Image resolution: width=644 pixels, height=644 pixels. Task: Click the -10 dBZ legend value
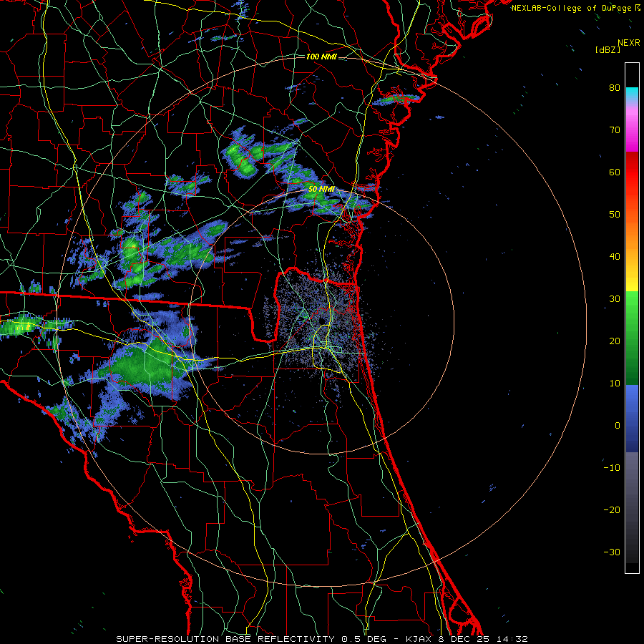(612, 468)
